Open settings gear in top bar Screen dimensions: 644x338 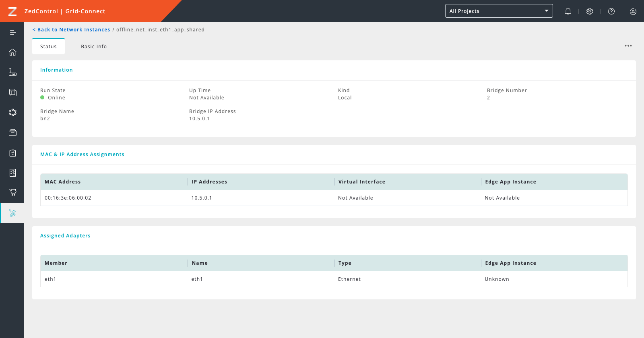click(x=590, y=11)
